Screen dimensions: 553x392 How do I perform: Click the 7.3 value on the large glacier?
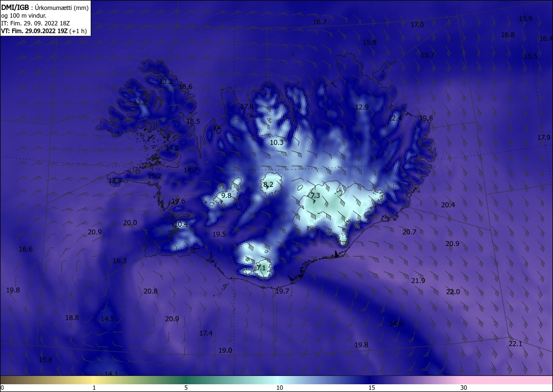[315, 195]
